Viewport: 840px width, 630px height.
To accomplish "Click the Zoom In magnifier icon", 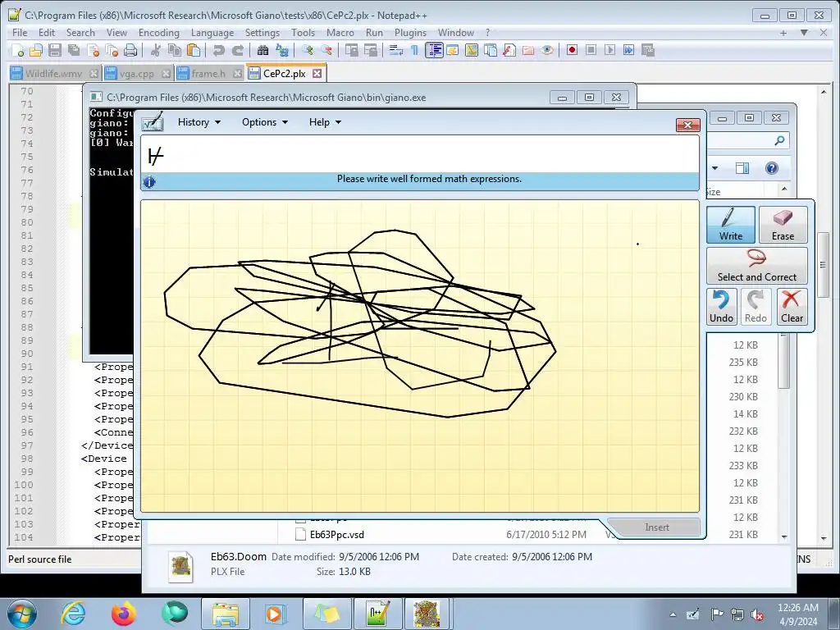I will coord(307,50).
